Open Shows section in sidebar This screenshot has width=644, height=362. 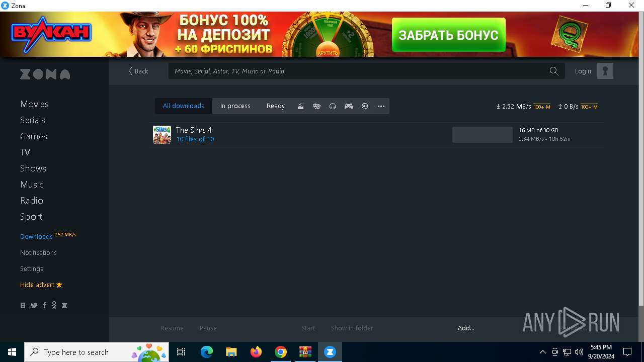(33, 168)
